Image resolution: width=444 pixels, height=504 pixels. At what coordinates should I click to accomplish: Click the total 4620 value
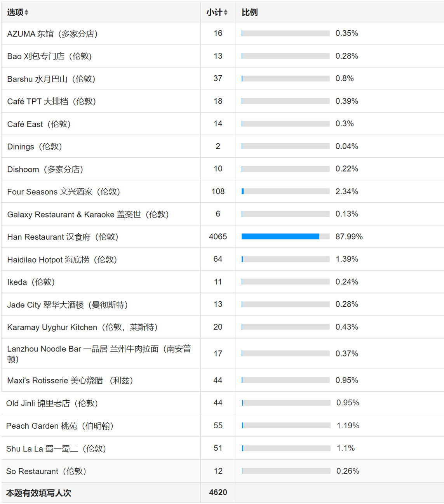tap(218, 492)
